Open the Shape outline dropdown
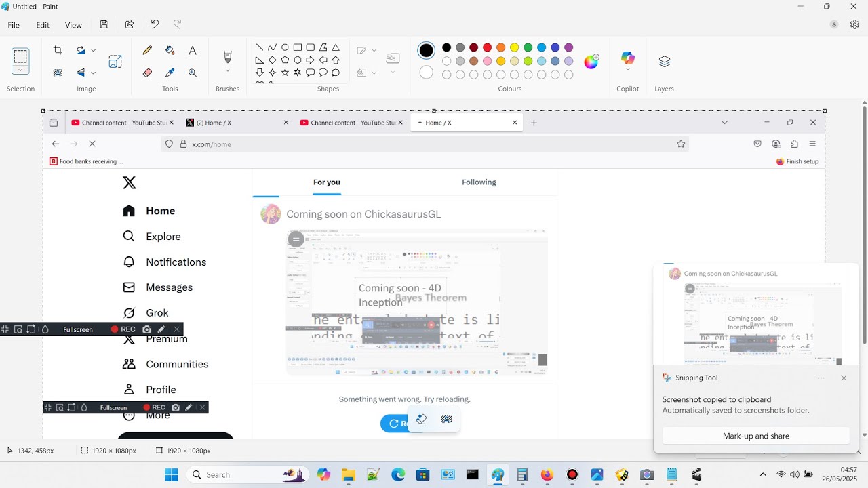 [374, 50]
